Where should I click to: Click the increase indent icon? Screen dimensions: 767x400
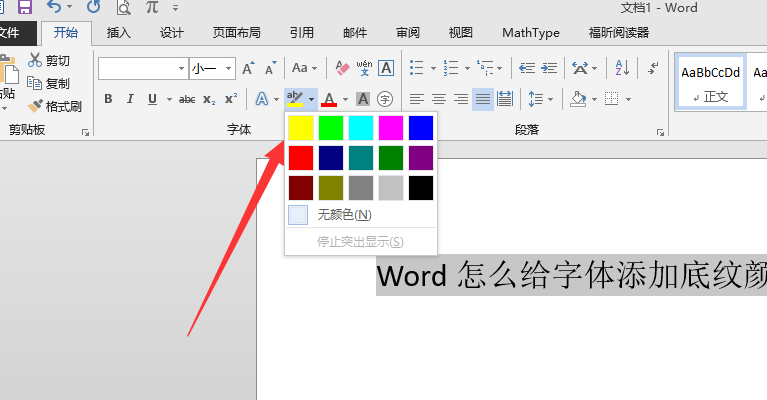pos(549,68)
